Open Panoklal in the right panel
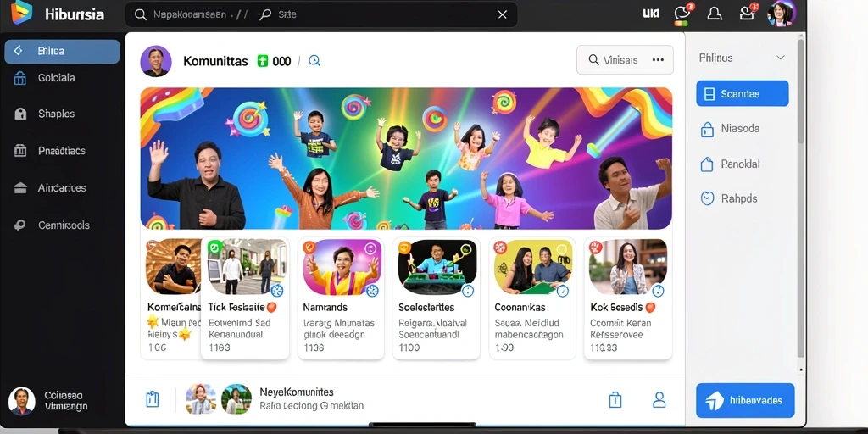The height and width of the screenshot is (434, 868). (x=740, y=164)
